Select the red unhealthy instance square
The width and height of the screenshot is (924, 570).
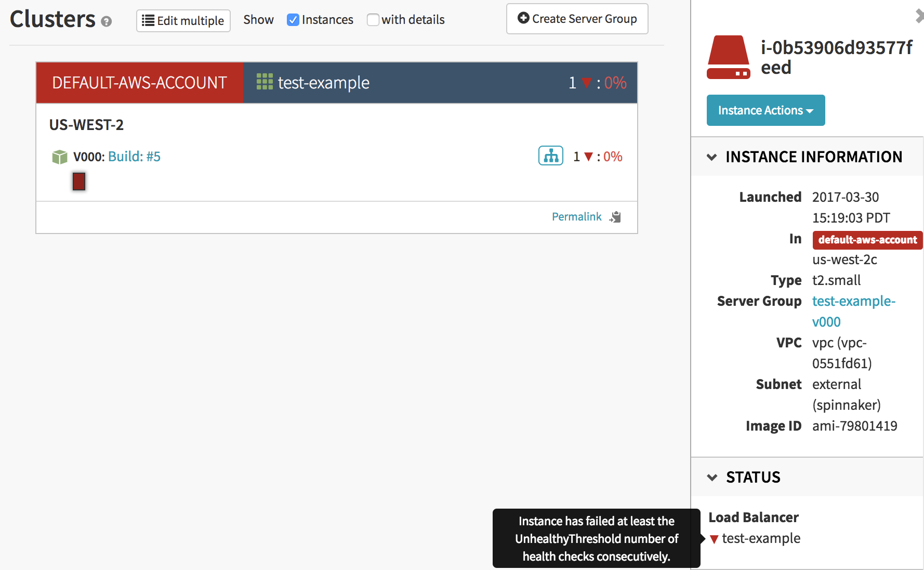coord(79,182)
